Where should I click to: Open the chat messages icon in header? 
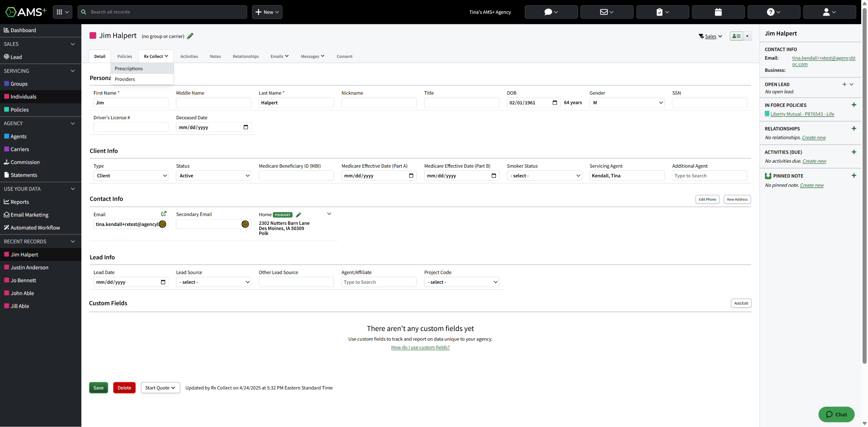tap(551, 12)
